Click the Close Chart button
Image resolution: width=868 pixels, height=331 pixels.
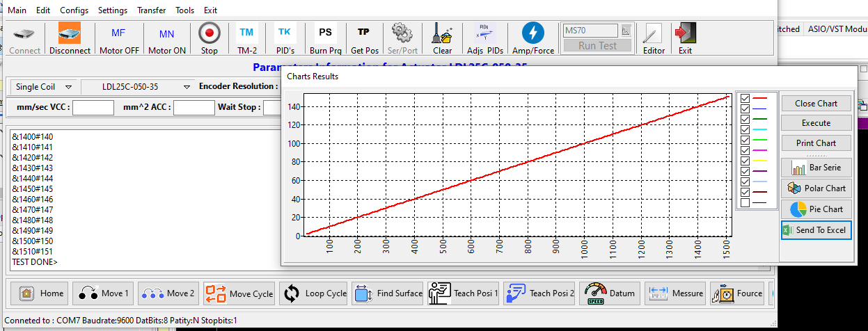pos(816,104)
